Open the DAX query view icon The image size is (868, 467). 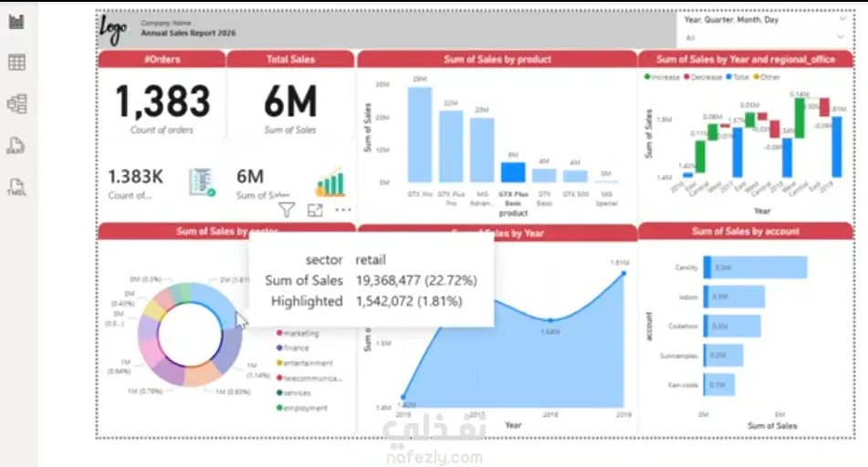(x=16, y=146)
